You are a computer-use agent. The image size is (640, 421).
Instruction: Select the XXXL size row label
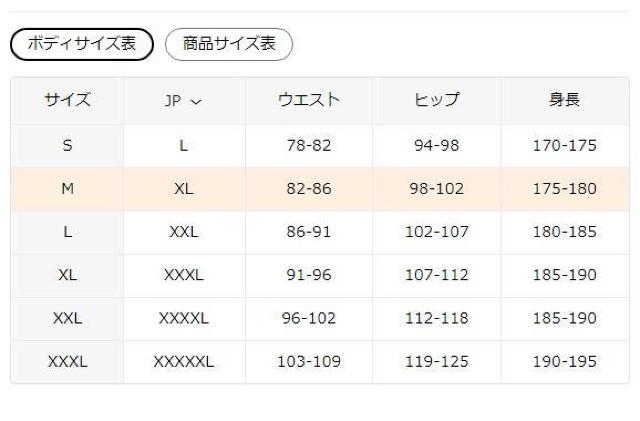[67, 361]
